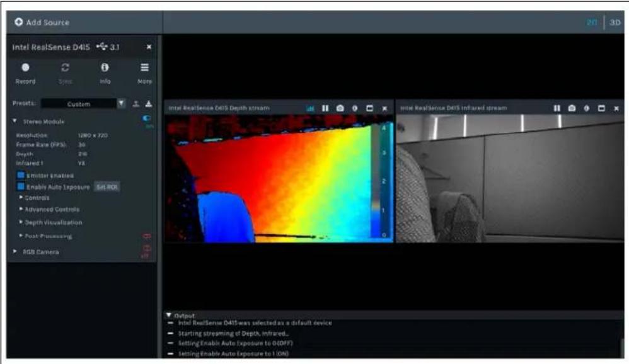Click the Sync icon

[x=65, y=67]
